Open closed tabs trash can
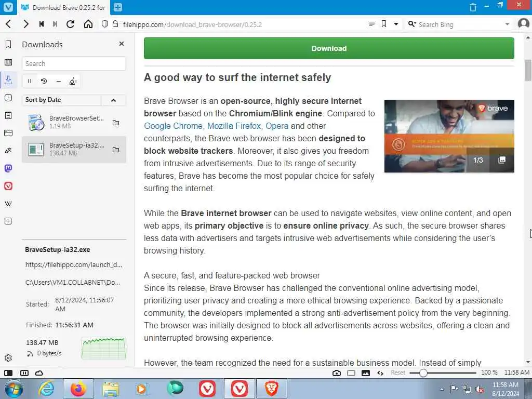 [x=473, y=7]
